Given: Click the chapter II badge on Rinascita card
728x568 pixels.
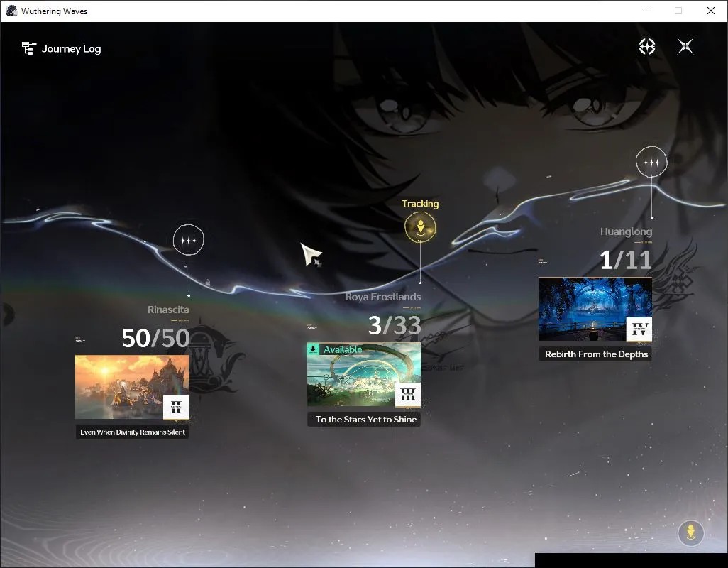Looking at the screenshot, I should coord(177,408).
